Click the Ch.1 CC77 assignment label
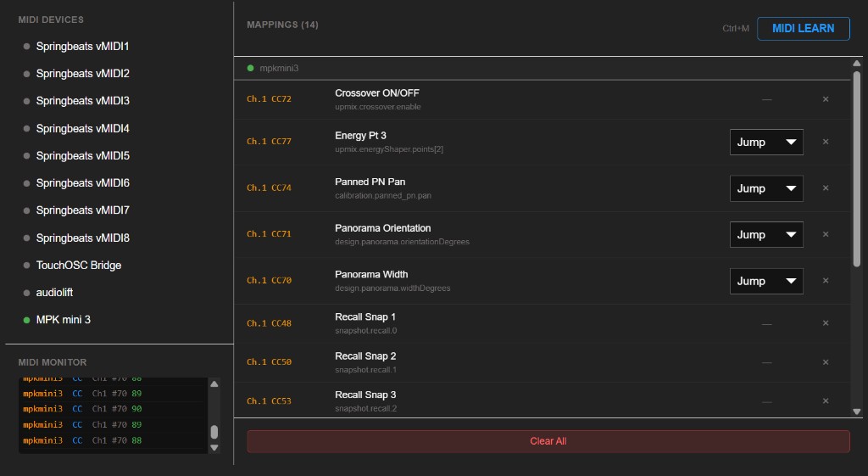 point(269,142)
